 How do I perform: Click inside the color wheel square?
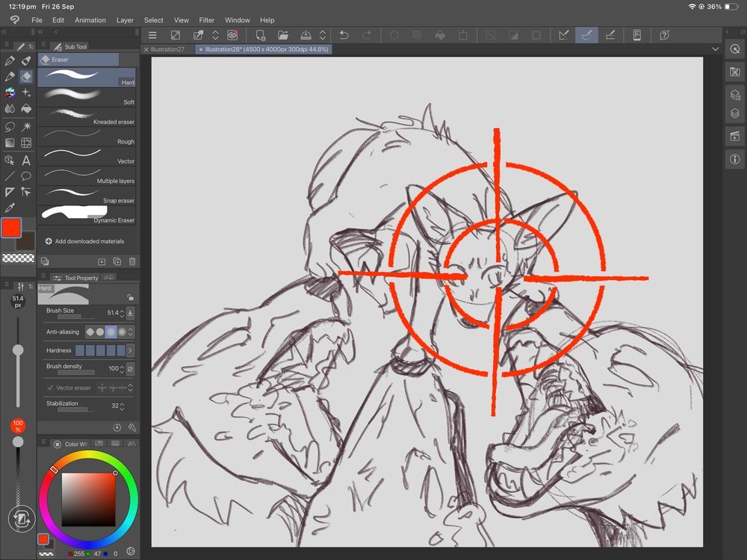point(89,499)
